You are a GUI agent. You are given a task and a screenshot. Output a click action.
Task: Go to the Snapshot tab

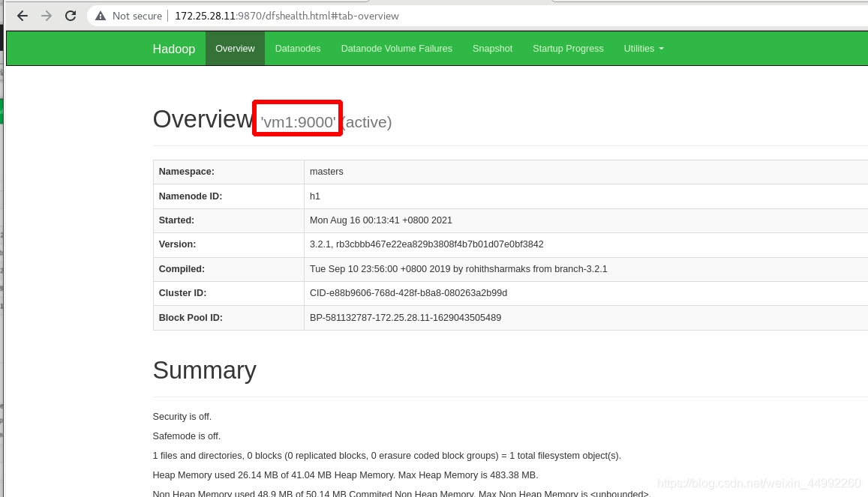(492, 49)
